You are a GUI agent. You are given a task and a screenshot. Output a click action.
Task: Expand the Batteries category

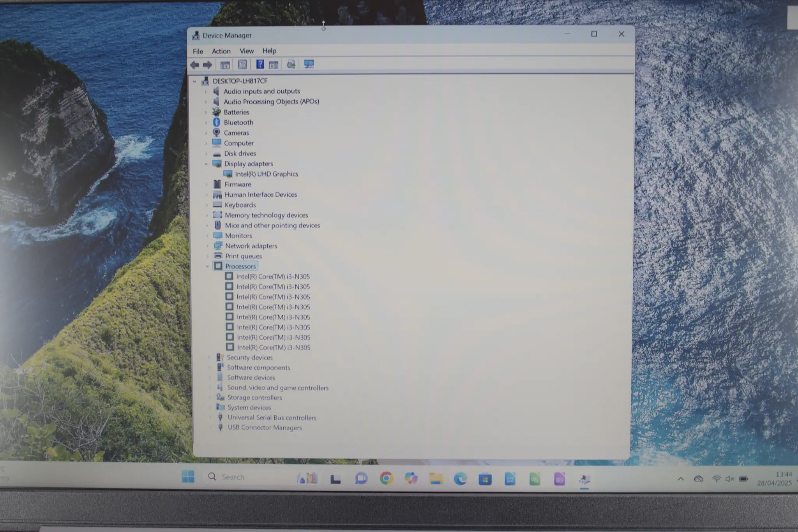pyautogui.click(x=206, y=112)
